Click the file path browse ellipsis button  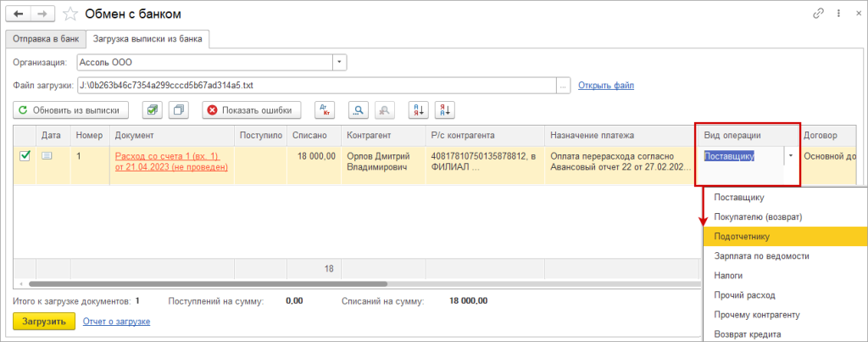[x=563, y=85]
